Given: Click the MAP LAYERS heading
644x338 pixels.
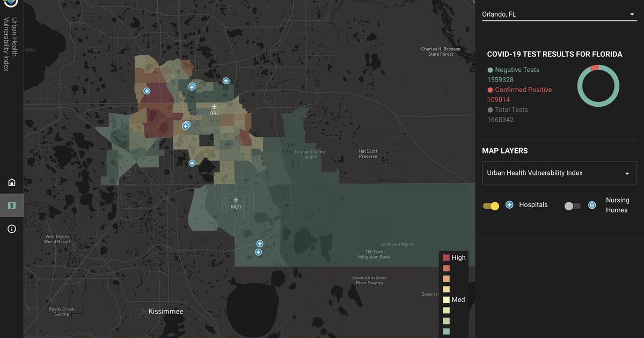Looking at the screenshot, I should click(x=505, y=151).
